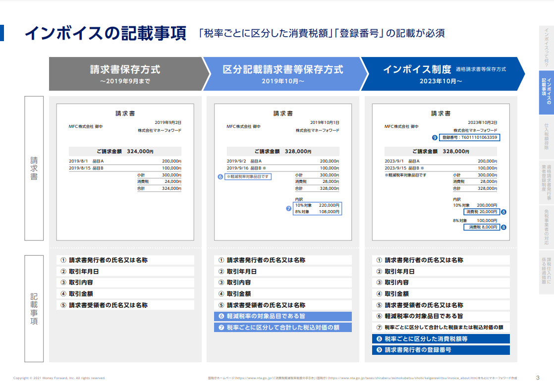The image size is (554, 392).
Task: Open the 課税仕入れに係る経過措置 side tab
Action: click(546, 272)
